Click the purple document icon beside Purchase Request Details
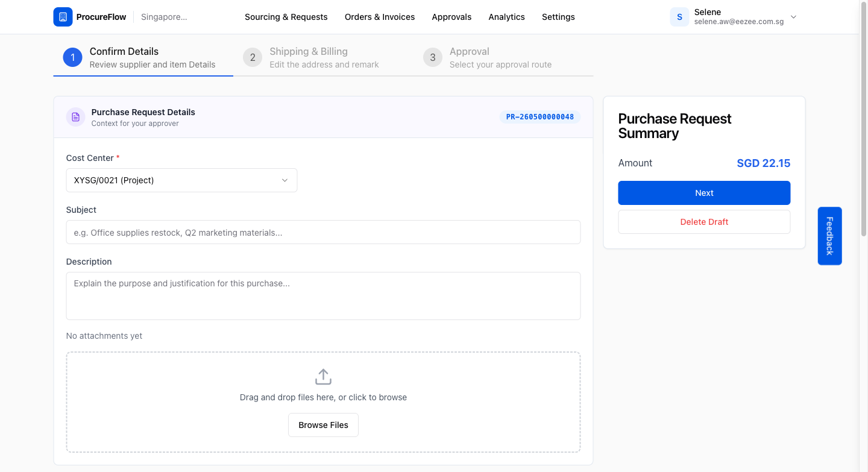 click(75, 117)
